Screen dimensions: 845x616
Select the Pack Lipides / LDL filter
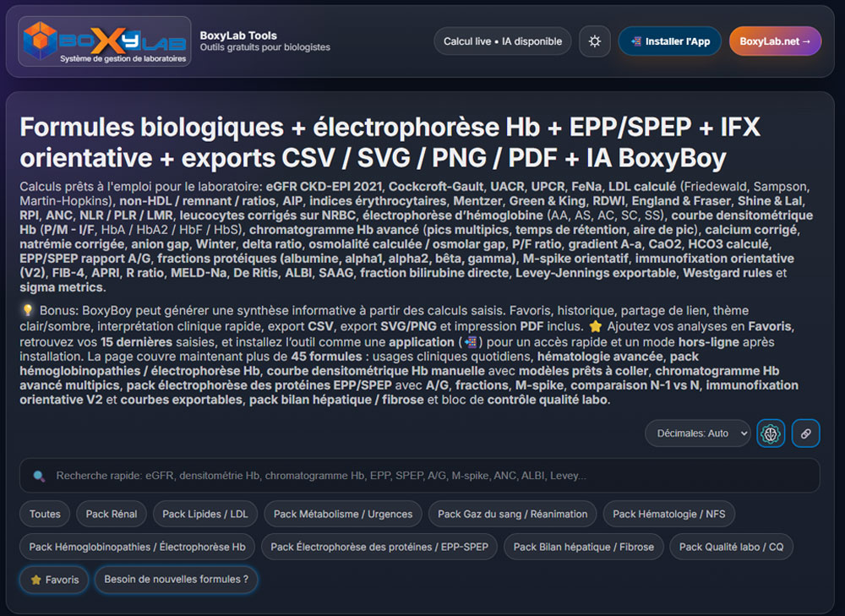tap(205, 514)
